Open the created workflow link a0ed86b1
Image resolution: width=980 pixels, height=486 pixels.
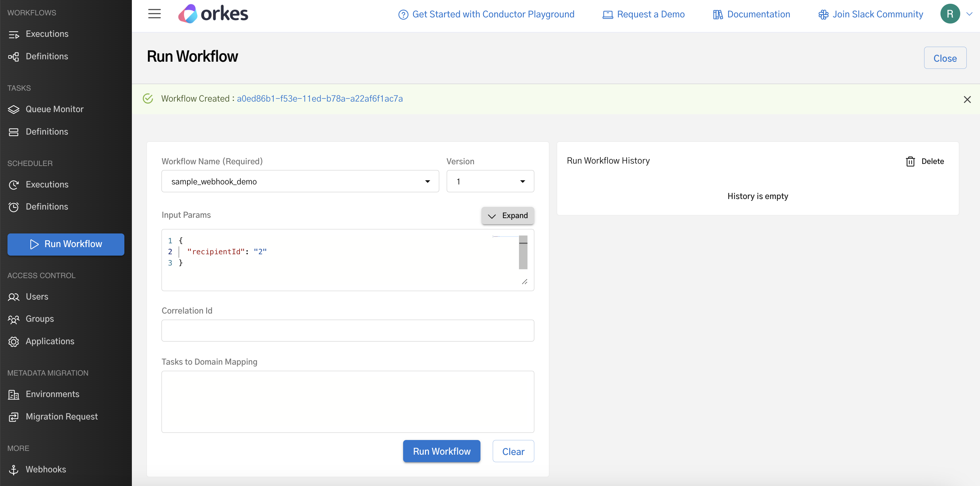pyautogui.click(x=320, y=98)
